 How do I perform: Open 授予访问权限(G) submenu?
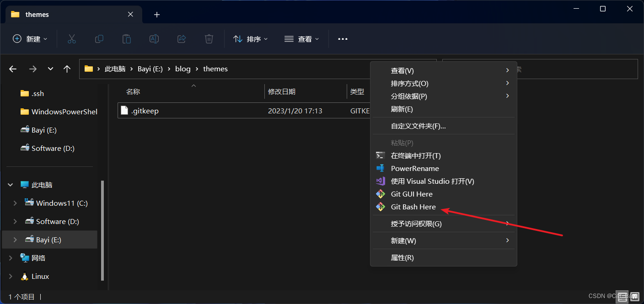444,224
